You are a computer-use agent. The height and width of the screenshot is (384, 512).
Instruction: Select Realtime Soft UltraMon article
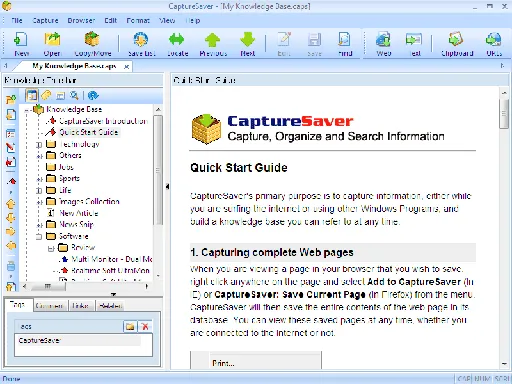[x=110, y=270]
